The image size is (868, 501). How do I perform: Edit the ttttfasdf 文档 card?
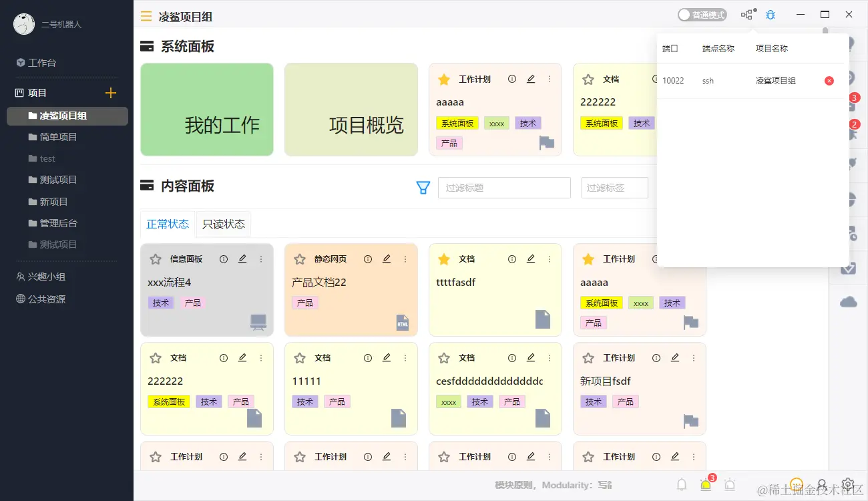(x=531, y=259)
